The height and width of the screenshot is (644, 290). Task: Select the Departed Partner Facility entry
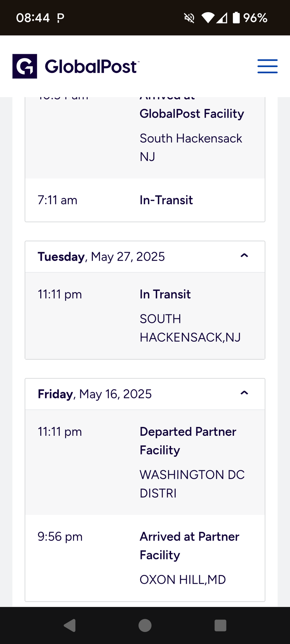click(145, 462)
